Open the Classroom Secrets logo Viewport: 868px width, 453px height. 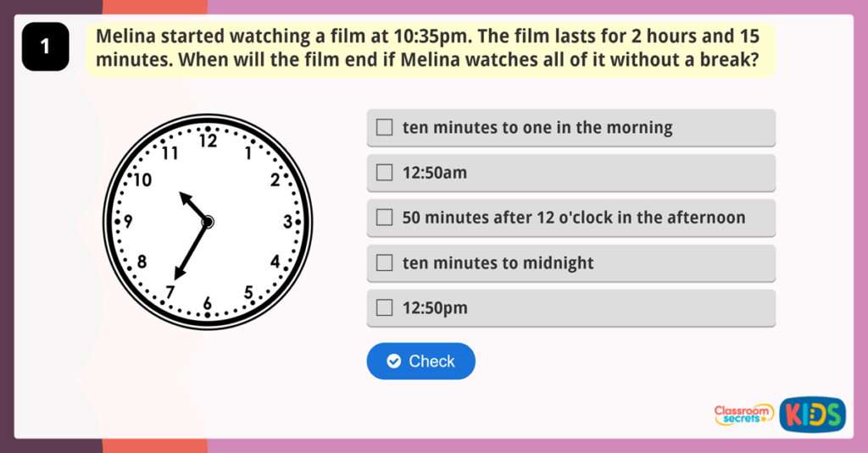point(743,414)
